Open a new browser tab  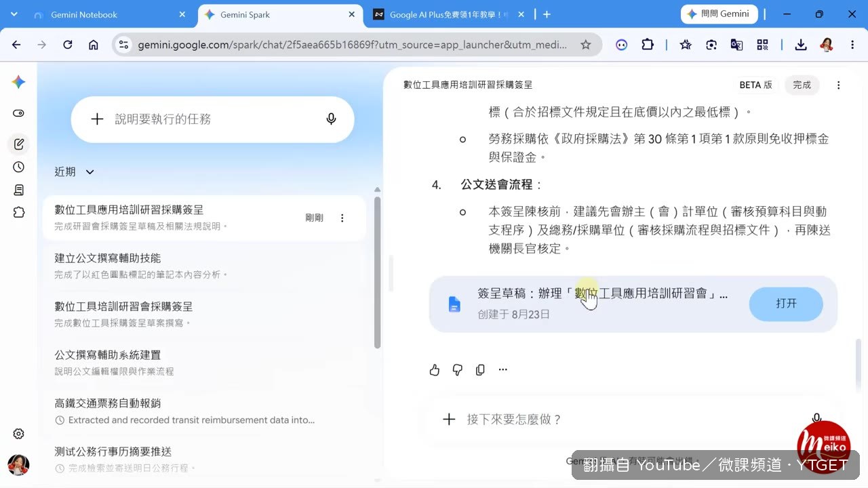click(x=547, y=14)
